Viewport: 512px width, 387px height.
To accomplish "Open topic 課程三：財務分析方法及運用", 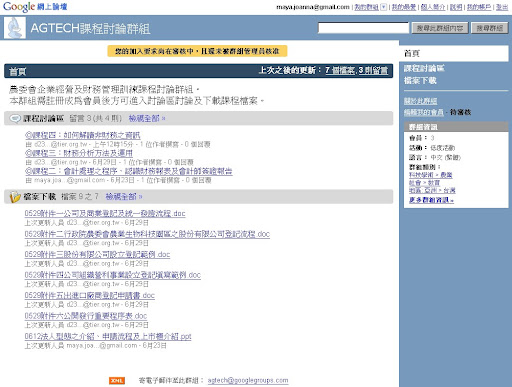I will (x=79, y=153).
